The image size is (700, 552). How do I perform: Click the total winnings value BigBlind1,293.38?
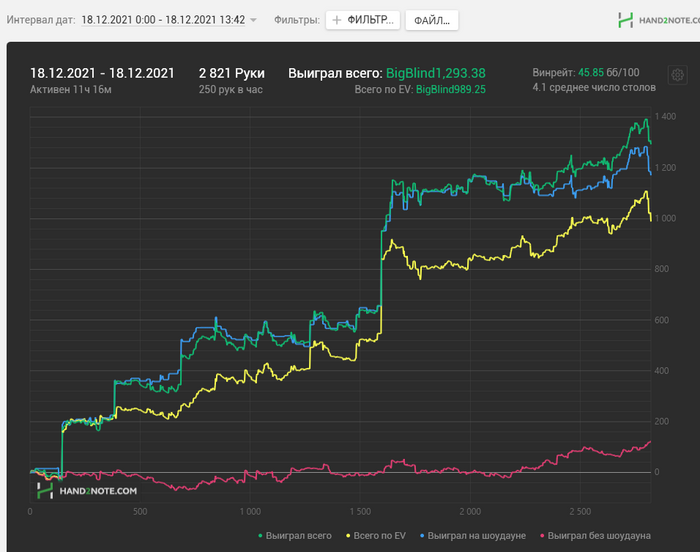pyautogui.click(x=436, y=73)
